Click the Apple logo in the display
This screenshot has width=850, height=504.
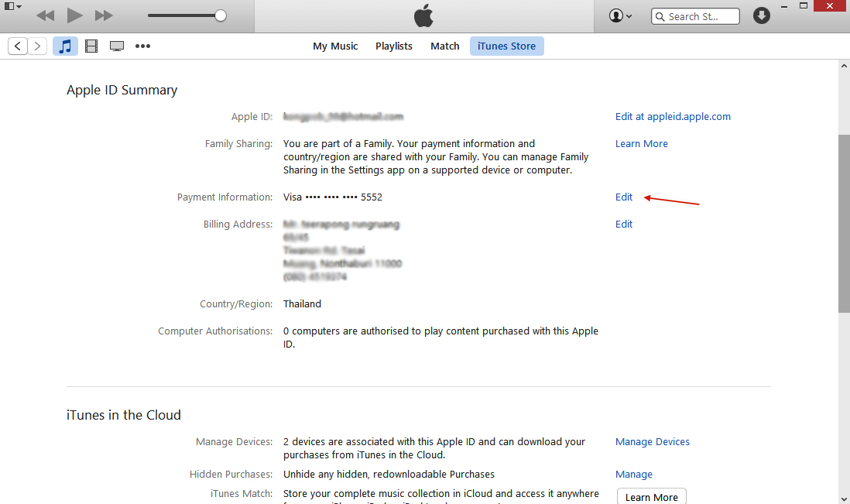tap(423, 15)
